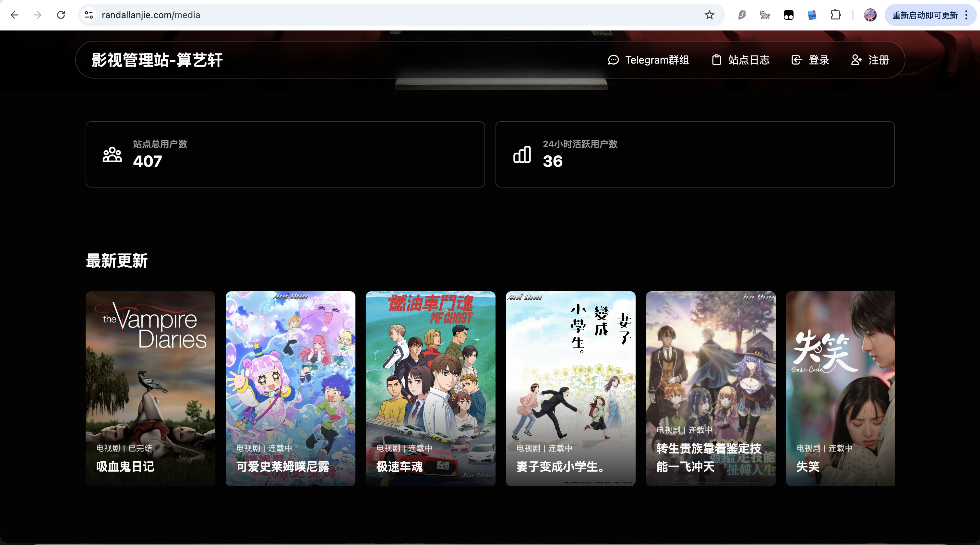Click the total users people icon
This screenshot has width=980, height=545.
click(112, 154)
